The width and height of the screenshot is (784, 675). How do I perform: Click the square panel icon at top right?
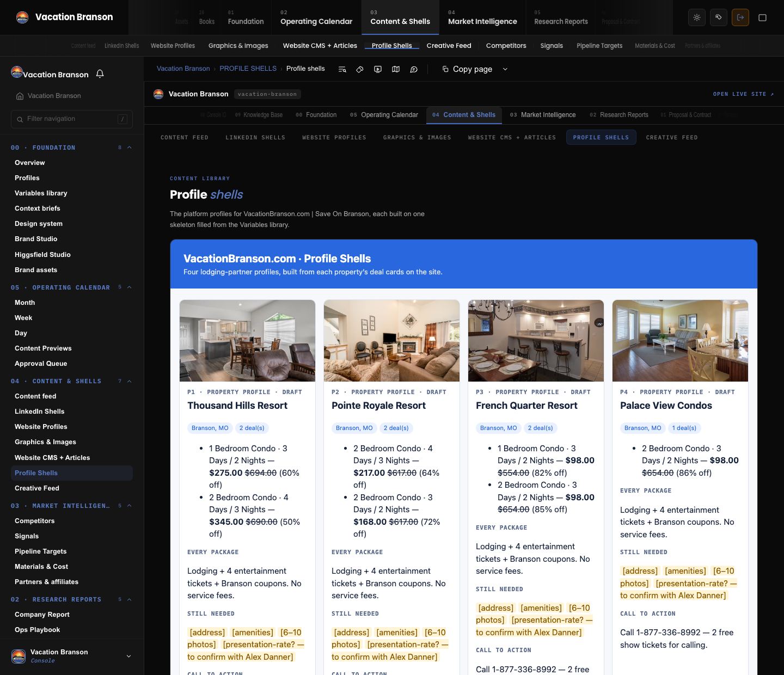(762, 17)
